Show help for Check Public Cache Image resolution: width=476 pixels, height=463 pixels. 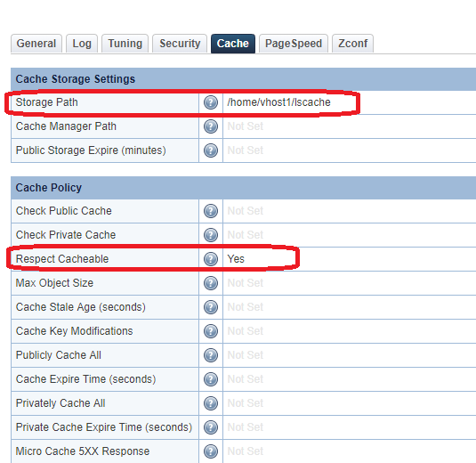point(211,211)
